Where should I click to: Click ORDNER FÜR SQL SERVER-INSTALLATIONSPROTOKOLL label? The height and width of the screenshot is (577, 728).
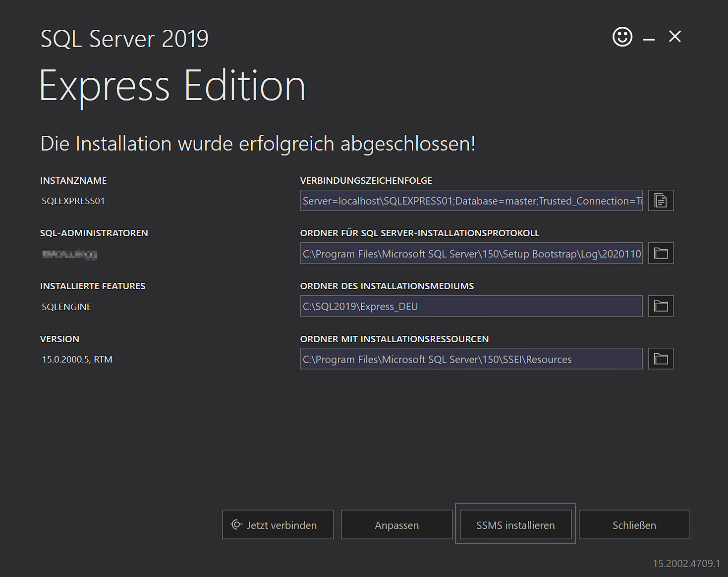click(420, 233)
